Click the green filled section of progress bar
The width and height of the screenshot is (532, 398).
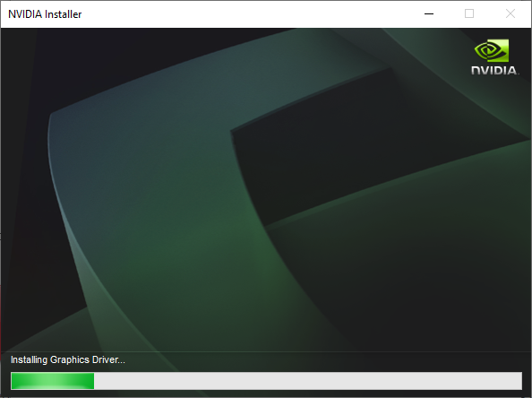click(x=53, y=381)
